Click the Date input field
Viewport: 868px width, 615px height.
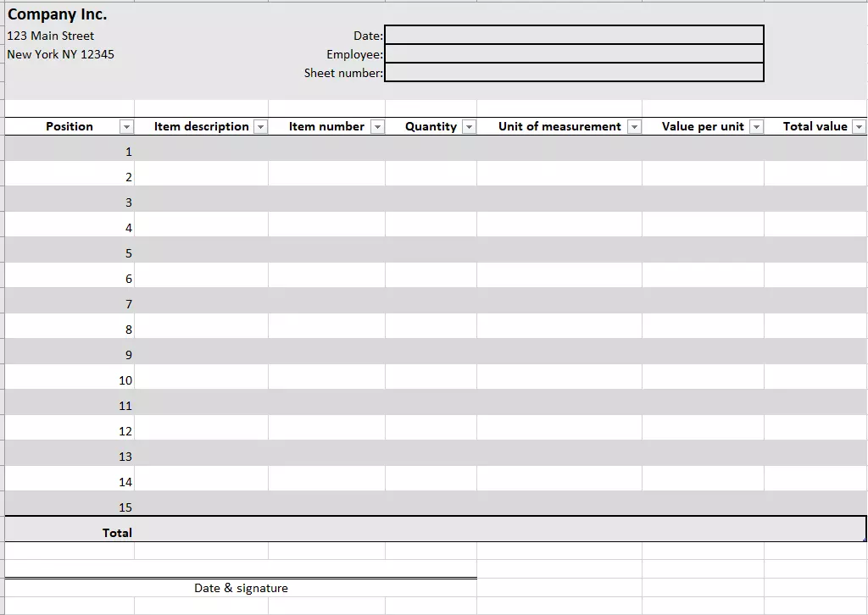(574, 35)
